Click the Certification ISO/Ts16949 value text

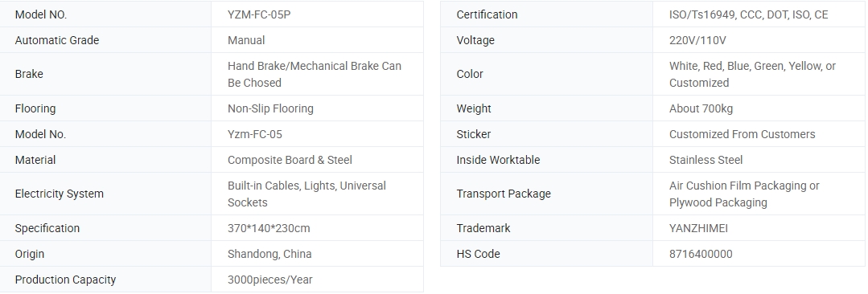pyautogui.click(x=748, y=15)
